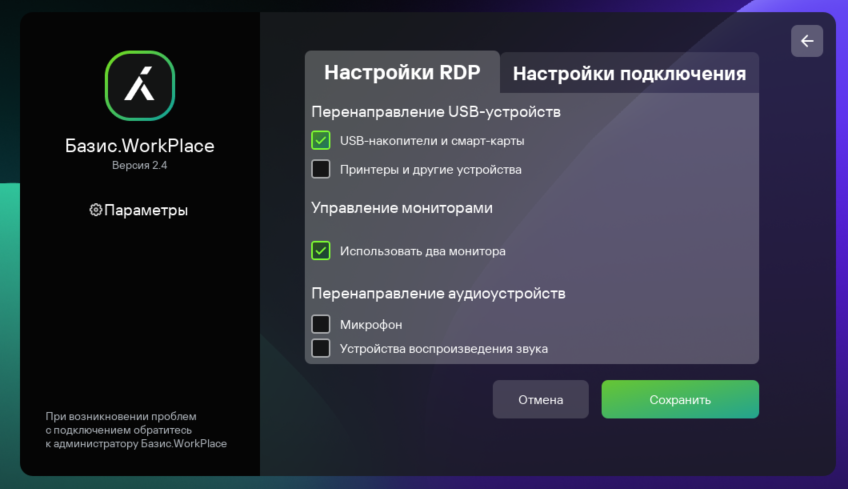Click the Отмена button
Image resolution: width=848 pixels, height=489 pixels.
pyautogui.click(x=540, y=399)
